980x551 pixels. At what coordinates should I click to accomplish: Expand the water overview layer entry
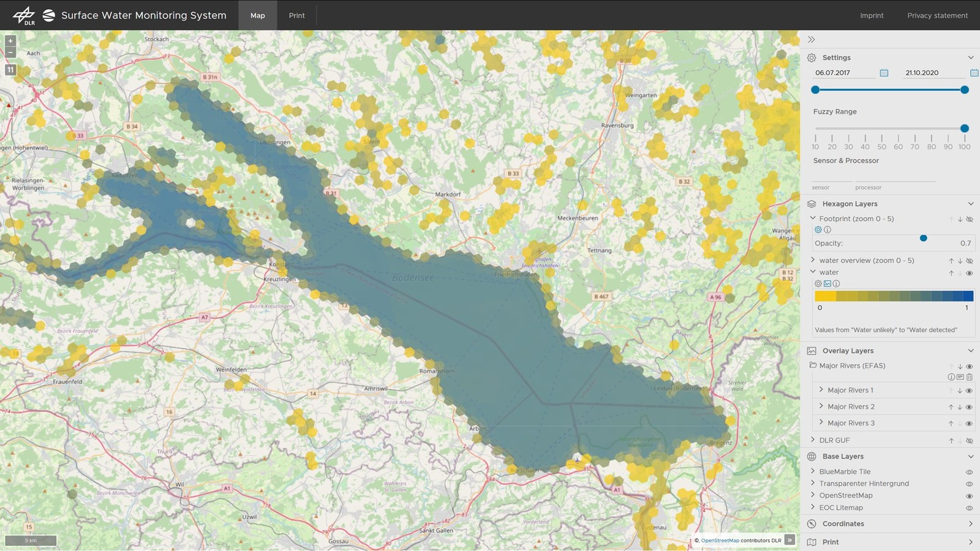tap(813, 260)
